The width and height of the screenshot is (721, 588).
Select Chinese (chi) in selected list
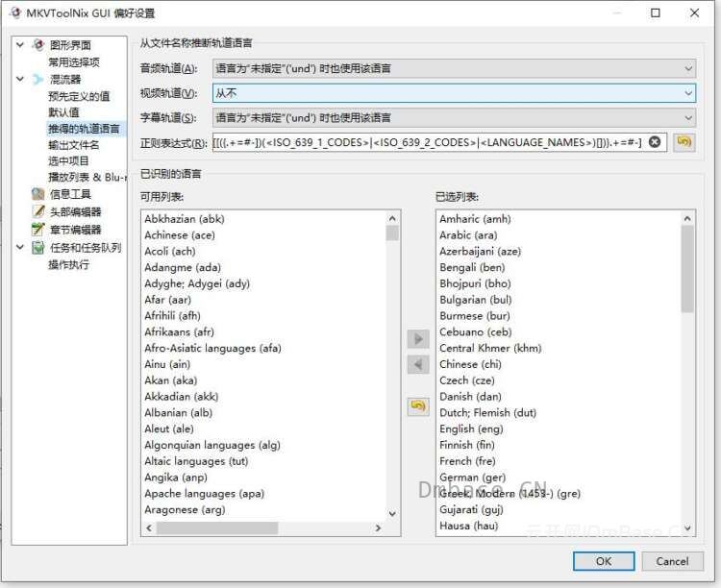(470, 364)
